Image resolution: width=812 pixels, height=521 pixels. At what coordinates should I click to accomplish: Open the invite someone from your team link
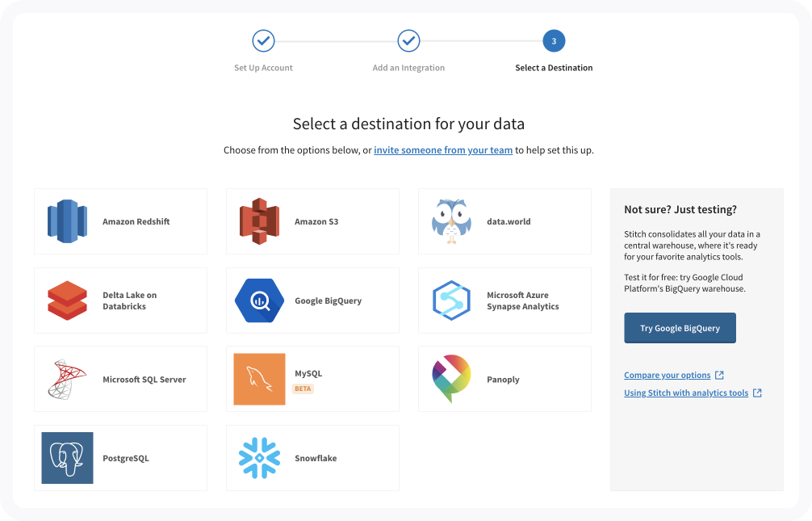[443, 150]
